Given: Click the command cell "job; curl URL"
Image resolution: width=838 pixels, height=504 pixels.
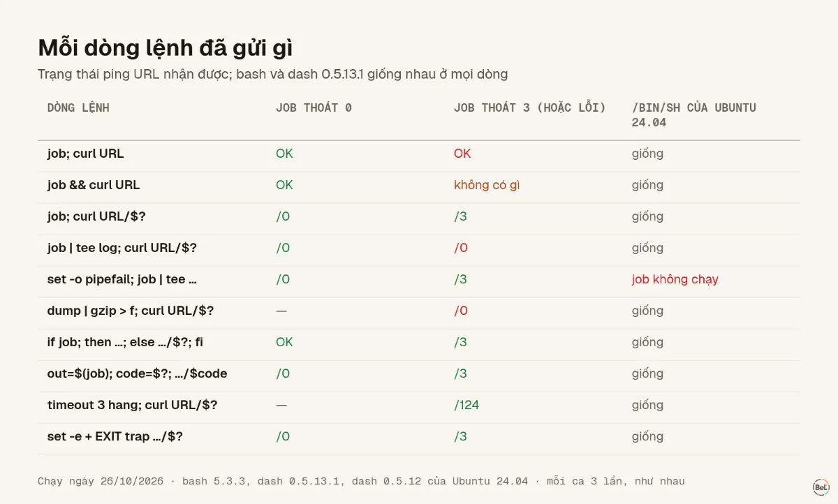Looking at the screenshot, I should click(85, 154).
